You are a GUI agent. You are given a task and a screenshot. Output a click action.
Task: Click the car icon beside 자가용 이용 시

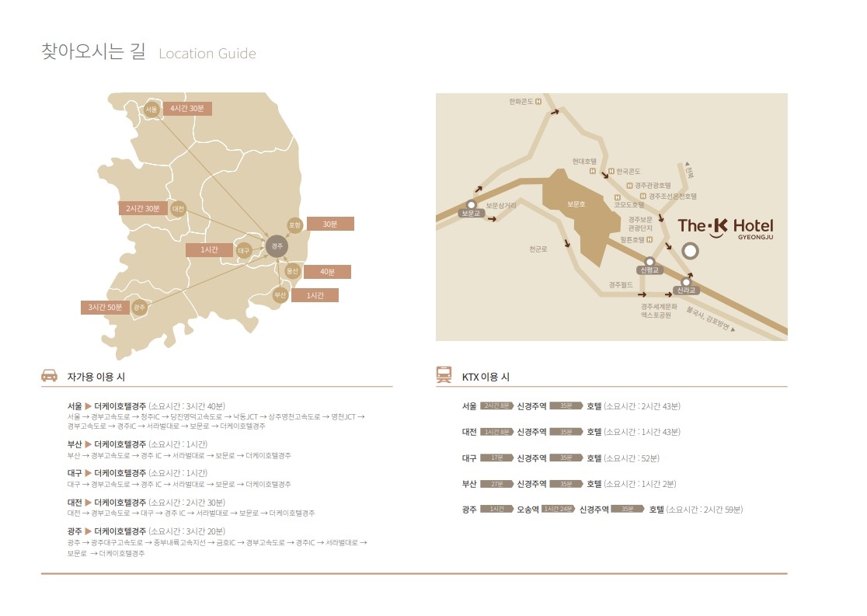click(x=49, y=376)
